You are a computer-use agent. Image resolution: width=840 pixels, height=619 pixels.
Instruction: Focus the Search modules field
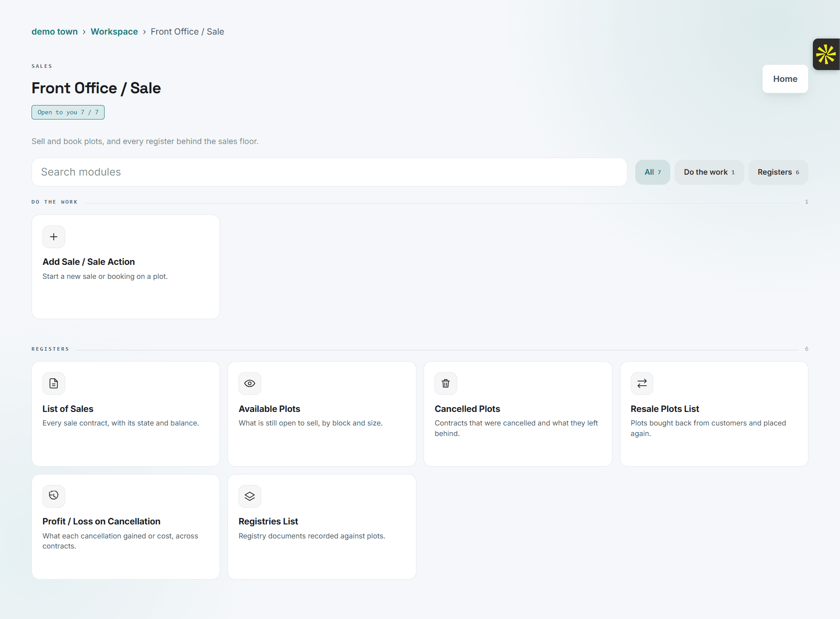tap(329, 172)
